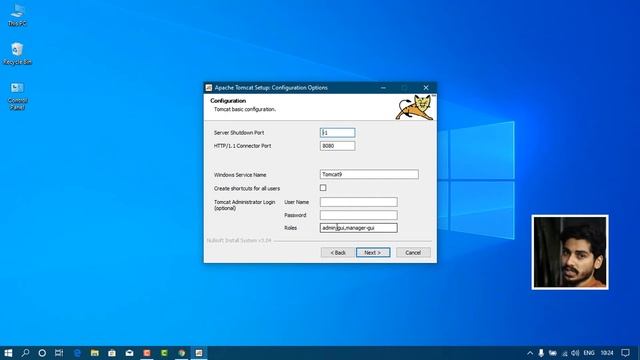Open Task View in taskbar

tap(59, 353)
